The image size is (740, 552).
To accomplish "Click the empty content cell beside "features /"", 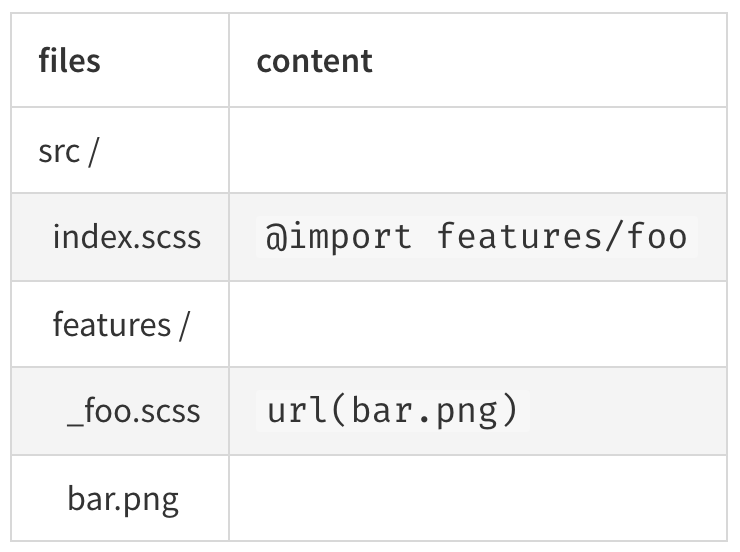I will click(477, 324).
